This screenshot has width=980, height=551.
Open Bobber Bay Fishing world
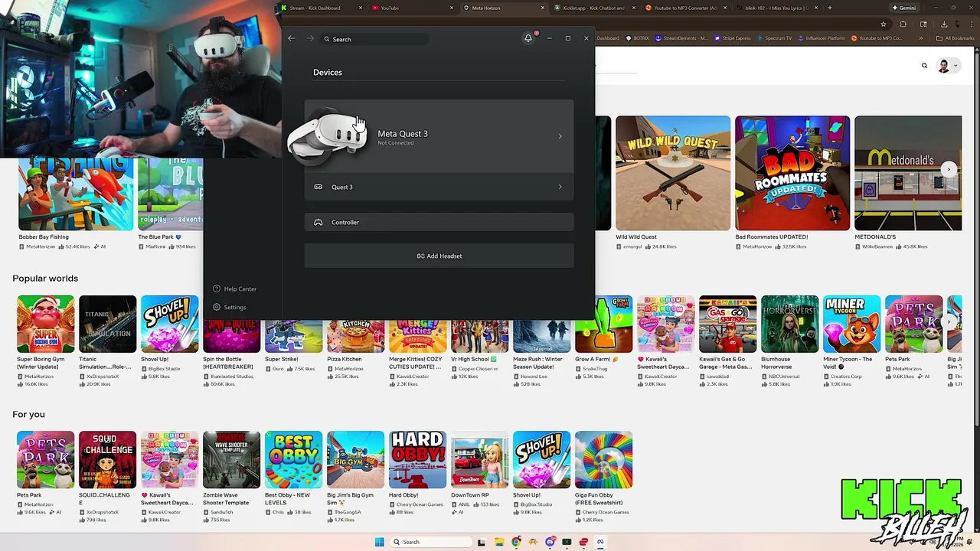(x=76, y=193)
